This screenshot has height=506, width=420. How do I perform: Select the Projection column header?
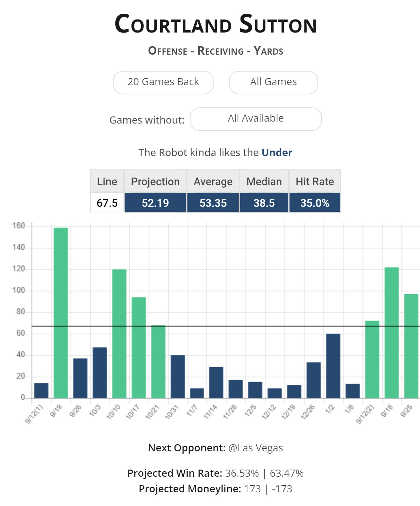[x=155, y=181]
